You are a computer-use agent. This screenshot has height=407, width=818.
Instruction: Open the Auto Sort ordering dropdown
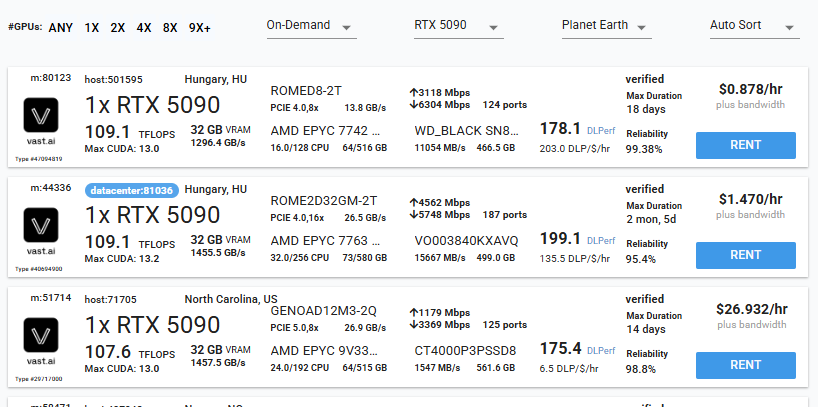755,26
